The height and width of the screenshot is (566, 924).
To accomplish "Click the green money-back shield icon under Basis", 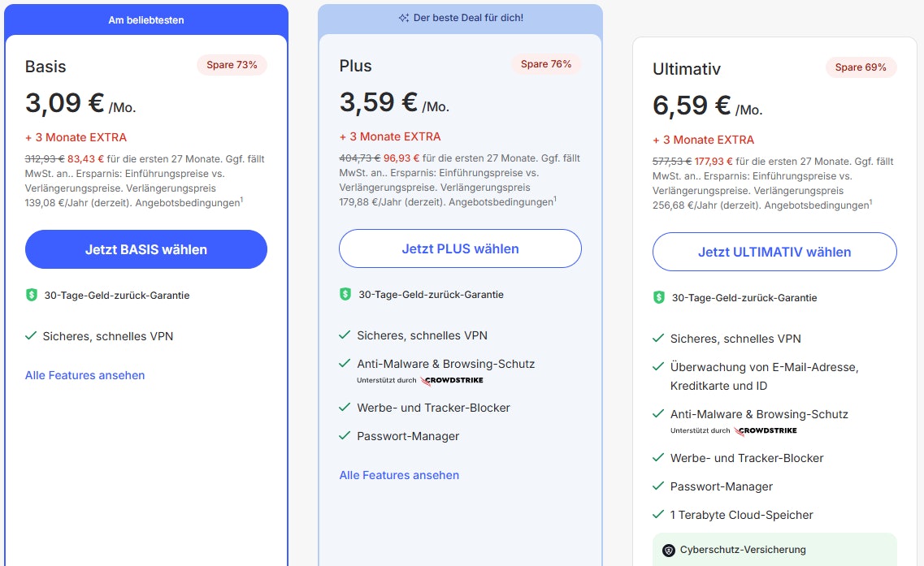I will point(32,295).
